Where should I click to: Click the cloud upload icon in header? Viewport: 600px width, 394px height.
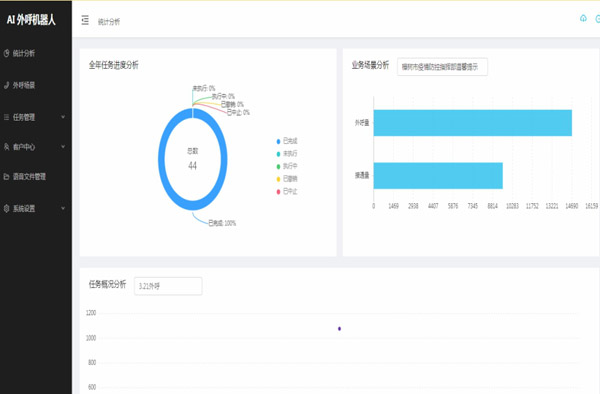click(583, 18)
